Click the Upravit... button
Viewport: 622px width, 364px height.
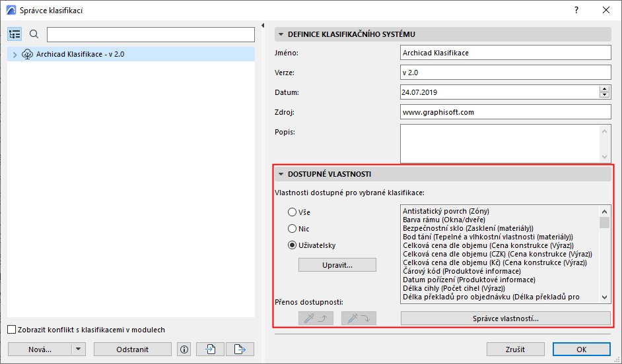tap(337, 265)
